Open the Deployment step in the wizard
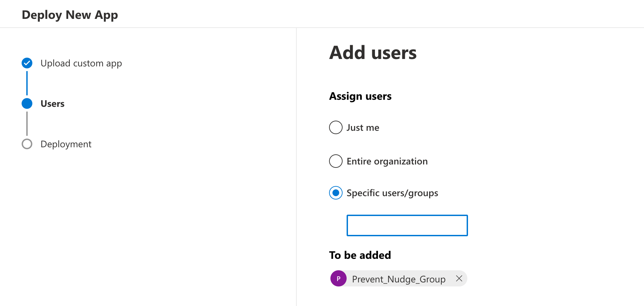The width and height of the screenshot is (644, 306). point(66,144)
